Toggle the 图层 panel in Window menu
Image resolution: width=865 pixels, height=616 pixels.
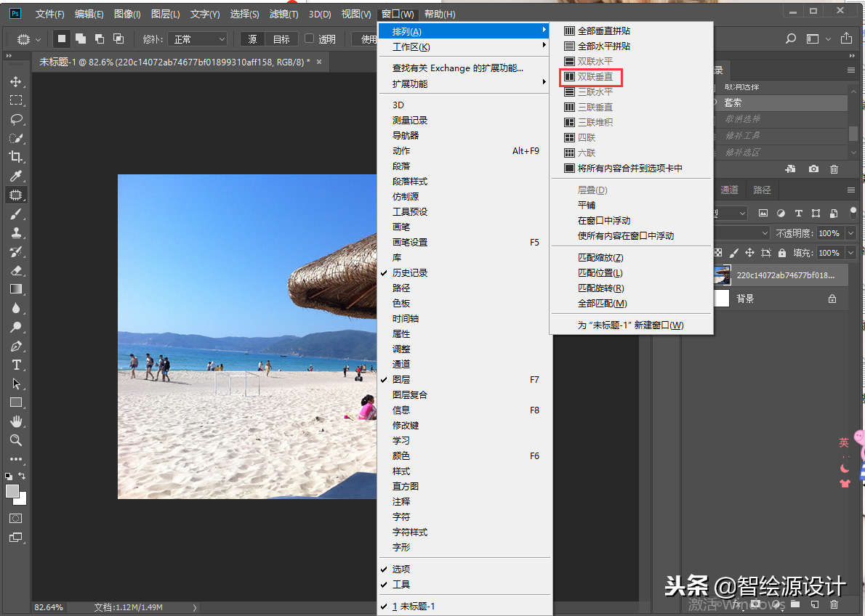pyautogui.click(x=401, y=380)
